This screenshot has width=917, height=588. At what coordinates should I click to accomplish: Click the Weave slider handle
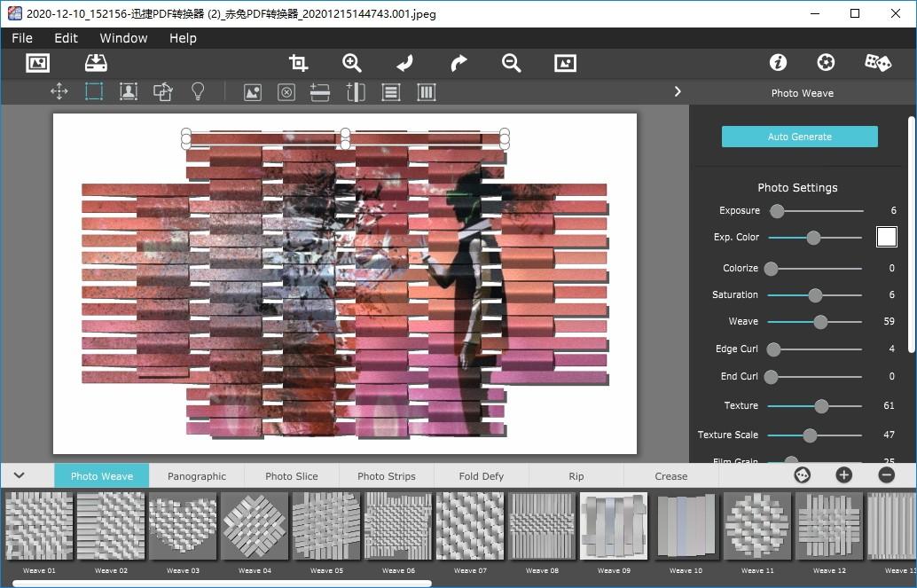[820, 322]
